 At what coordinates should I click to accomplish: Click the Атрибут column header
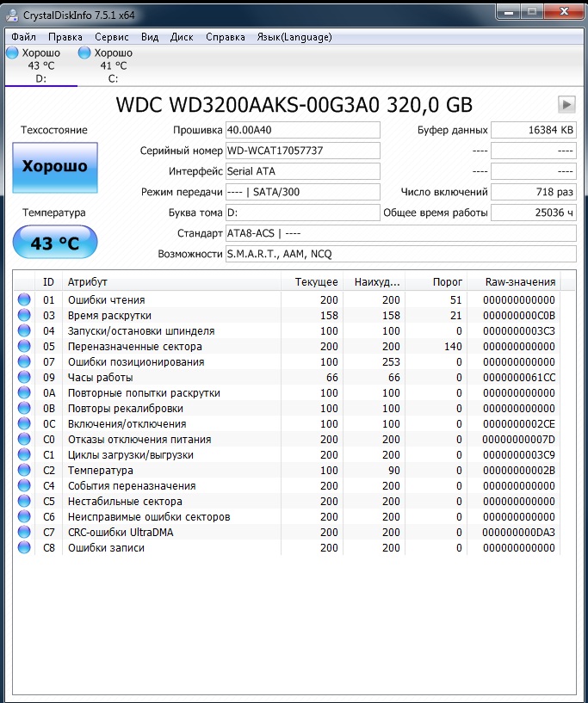coord(171,282)
